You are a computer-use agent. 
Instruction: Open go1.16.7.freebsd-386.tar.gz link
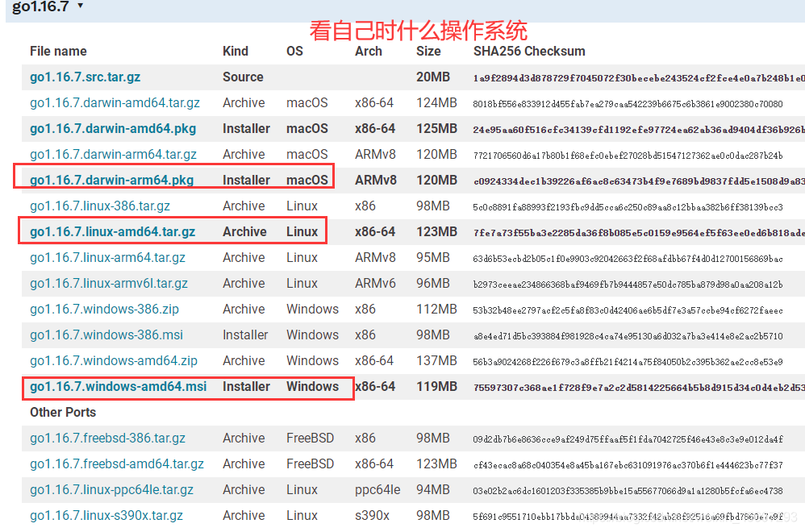click(107, 438)
